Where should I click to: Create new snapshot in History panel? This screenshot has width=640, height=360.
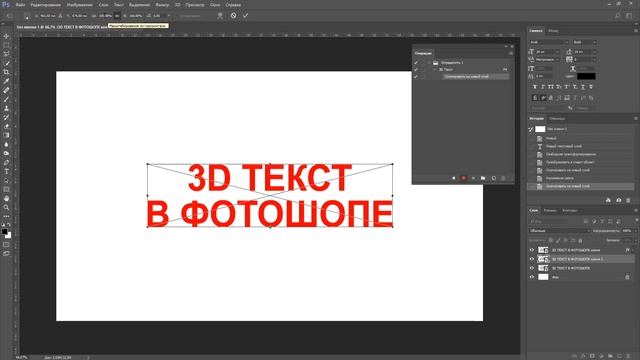point(618,200)
